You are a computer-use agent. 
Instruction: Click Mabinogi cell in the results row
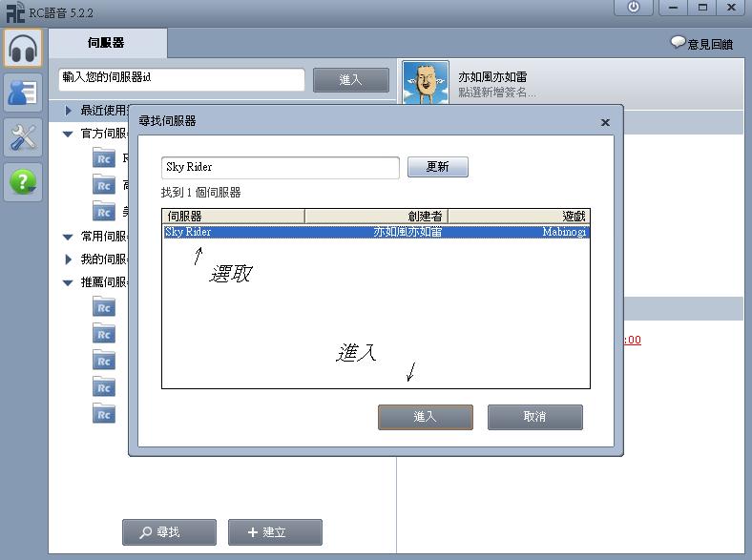[564, 232]
